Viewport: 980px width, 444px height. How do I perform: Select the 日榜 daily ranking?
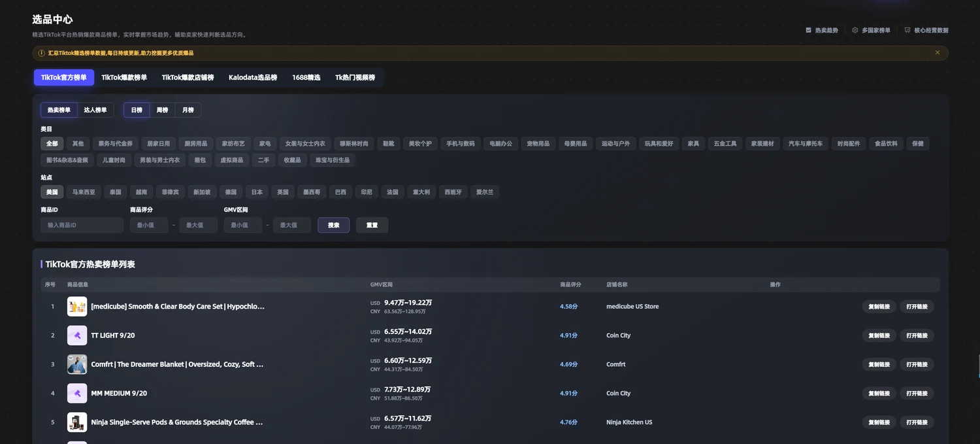tap(137, 110)
